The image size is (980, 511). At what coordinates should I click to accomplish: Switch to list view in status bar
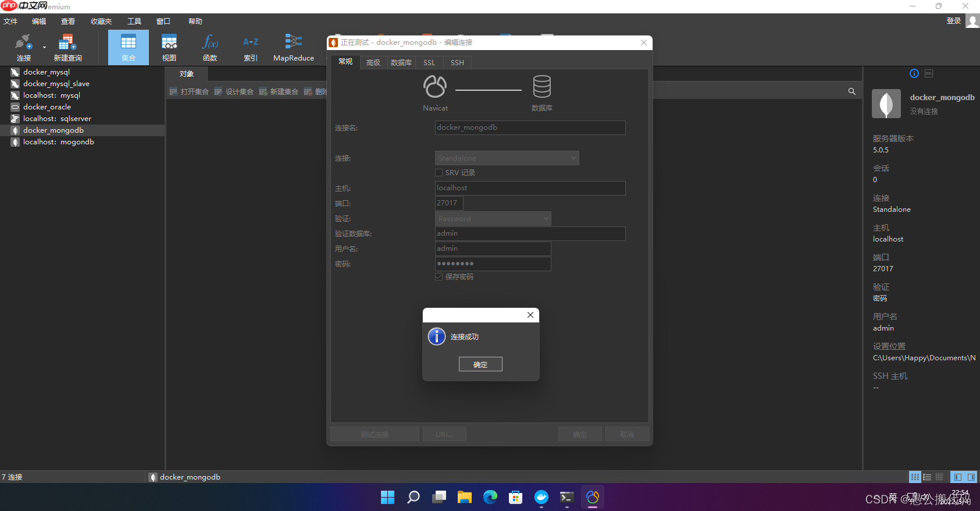(x=927, y=477)
